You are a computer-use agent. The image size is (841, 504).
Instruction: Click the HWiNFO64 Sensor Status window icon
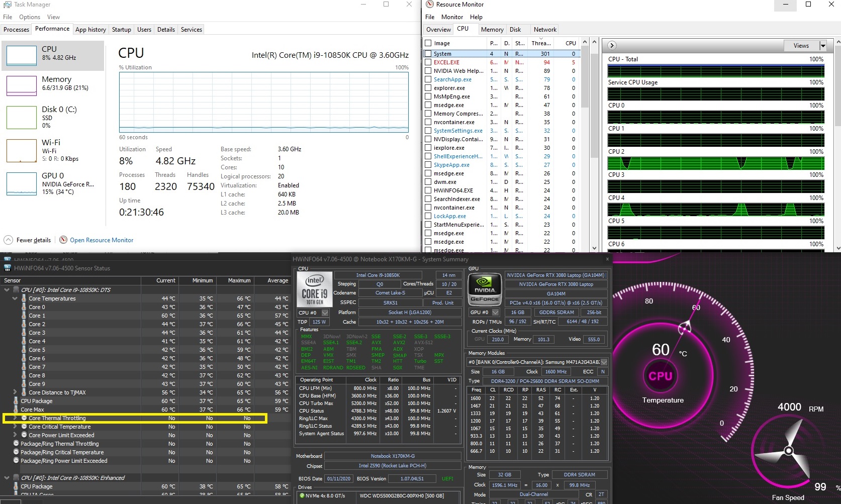pyautogui.click(x=7, y=268)
